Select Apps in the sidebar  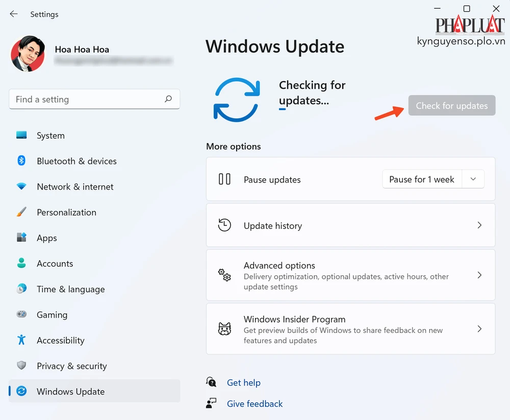(47, 238)
